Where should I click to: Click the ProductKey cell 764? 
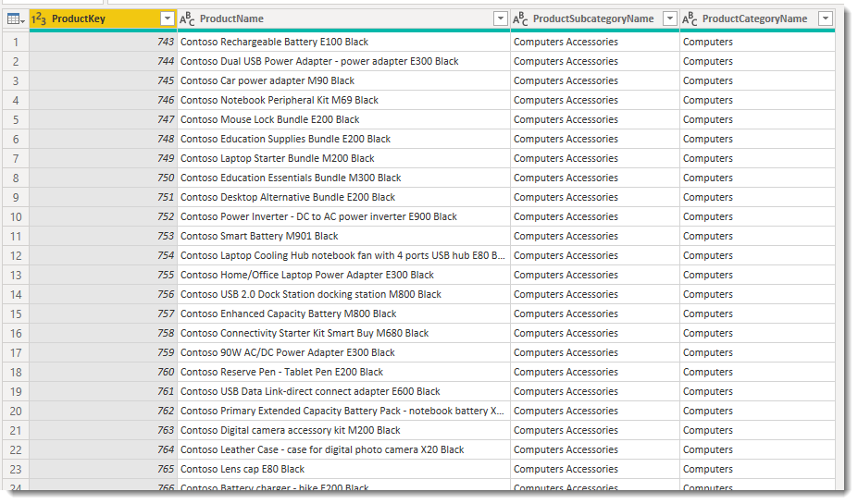[104, 449]
